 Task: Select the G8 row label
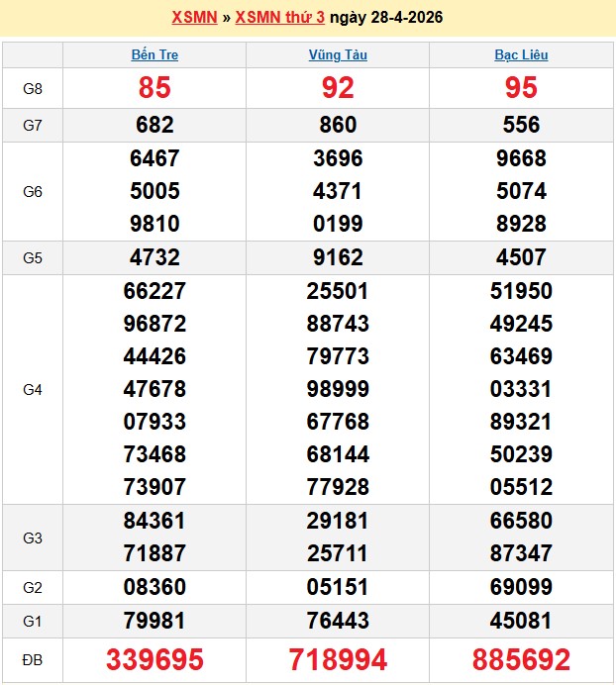(x=33, y=89)
